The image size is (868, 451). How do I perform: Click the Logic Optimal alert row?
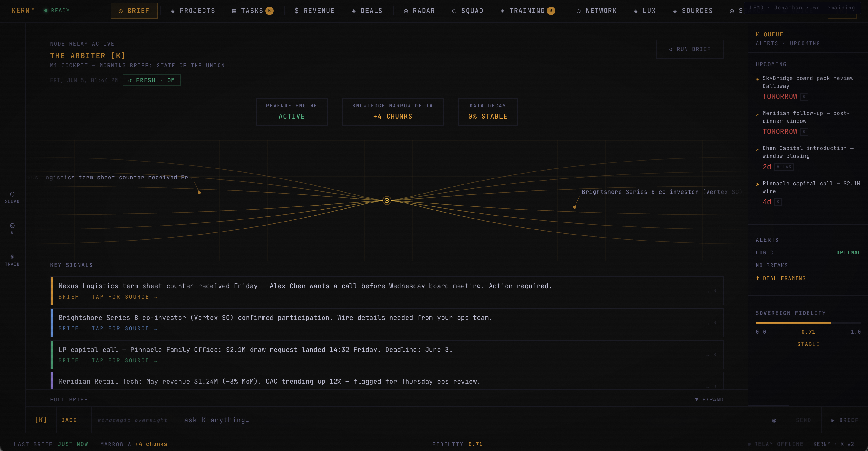808,252
